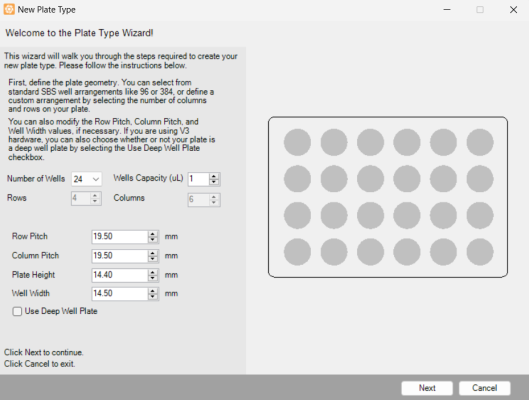The image size is (529, 400).
Task: Decrease Row Pitch with down arrow
Action: click(x=153, y=239)
